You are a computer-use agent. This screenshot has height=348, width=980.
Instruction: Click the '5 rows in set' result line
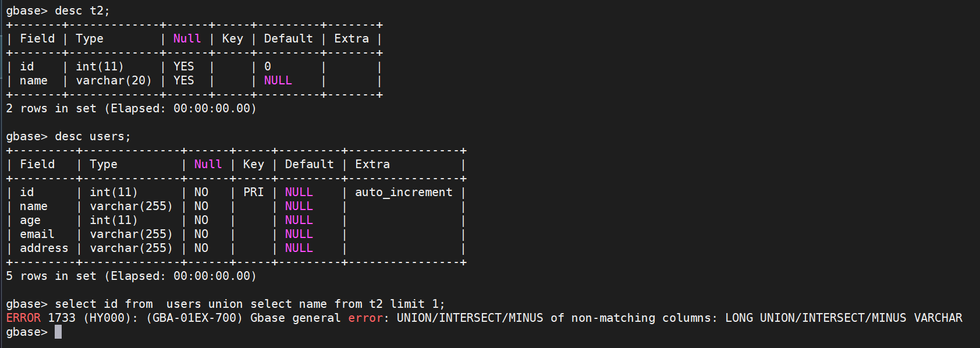[132, 276]
